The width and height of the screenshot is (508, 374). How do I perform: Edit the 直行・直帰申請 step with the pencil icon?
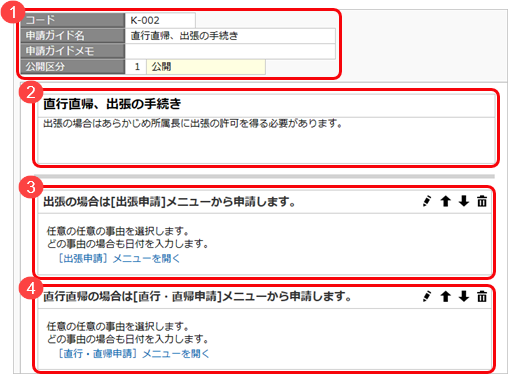pyautogui.click(x=427, y=296)
